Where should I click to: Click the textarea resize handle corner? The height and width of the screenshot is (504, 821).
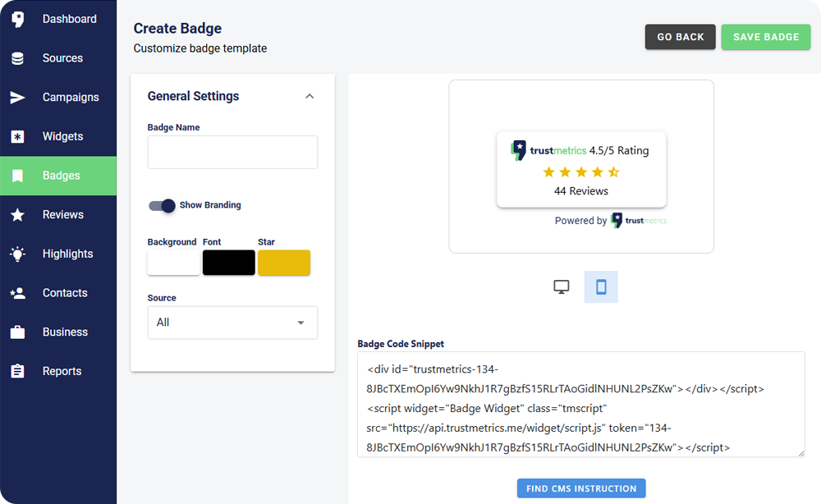pos(801,453)
